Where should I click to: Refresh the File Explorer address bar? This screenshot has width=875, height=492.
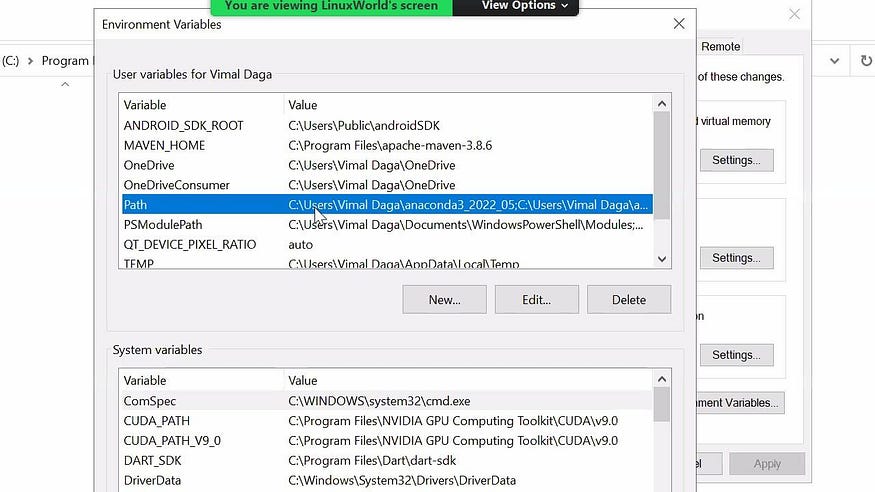tap(866, 61)
